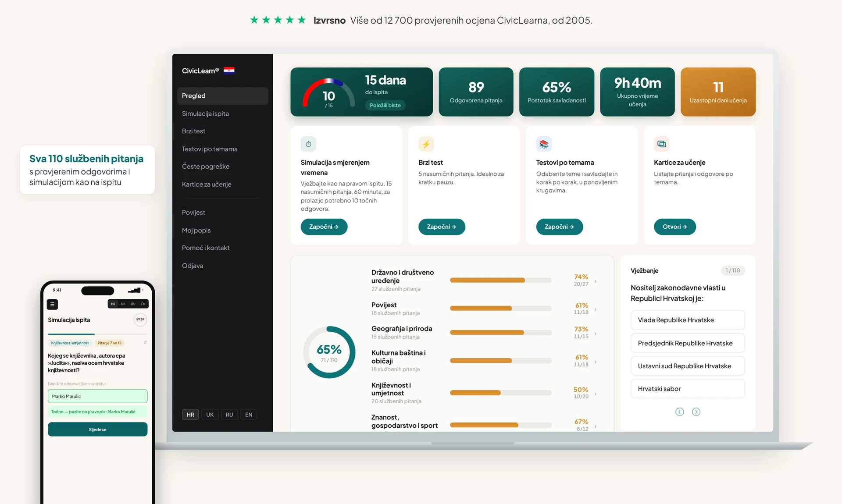The height and width of the screenshot is (504, 842).
Task: Open the hamburger menu on the phone
Action: click(52, 304)
